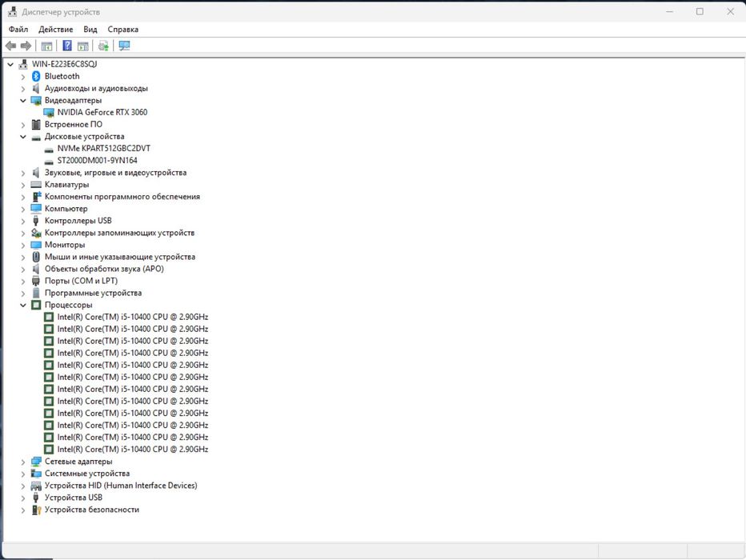The image size is (746, 560).
Task: Toggle the show/hide action pane toolbar icon
Action: click(82, 46)
